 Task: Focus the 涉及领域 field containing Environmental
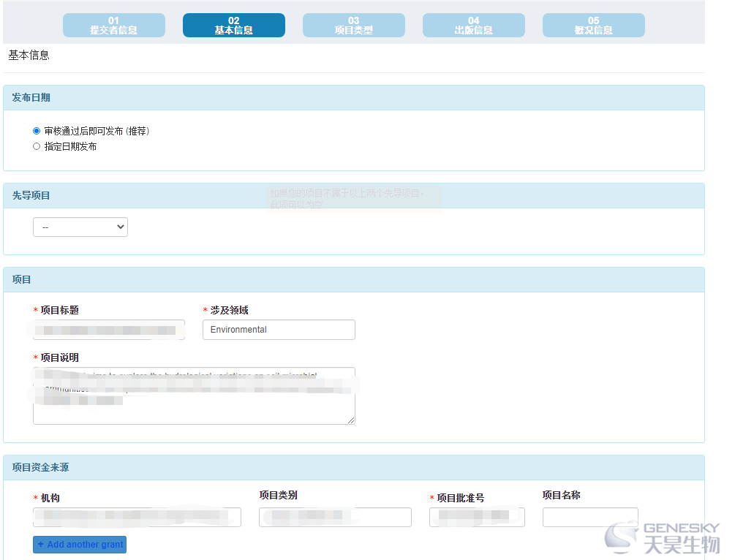[x=279, y=330]
